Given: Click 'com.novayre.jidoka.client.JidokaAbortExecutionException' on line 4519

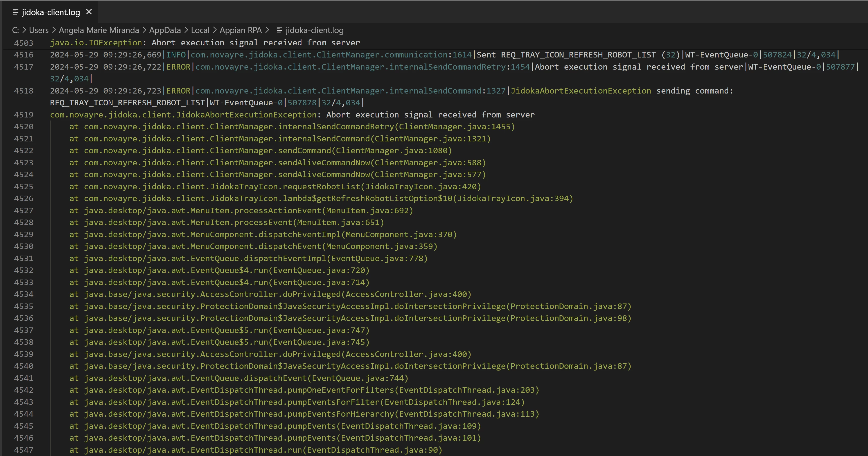Looking at the screenshot, I should tap(183, 115).
